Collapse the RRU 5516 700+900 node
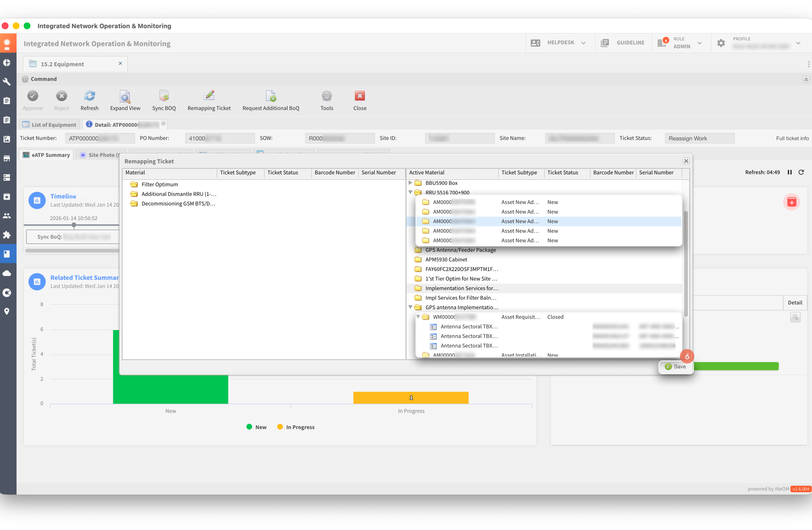This screenshot has width=812, height=530. (410, 192)
